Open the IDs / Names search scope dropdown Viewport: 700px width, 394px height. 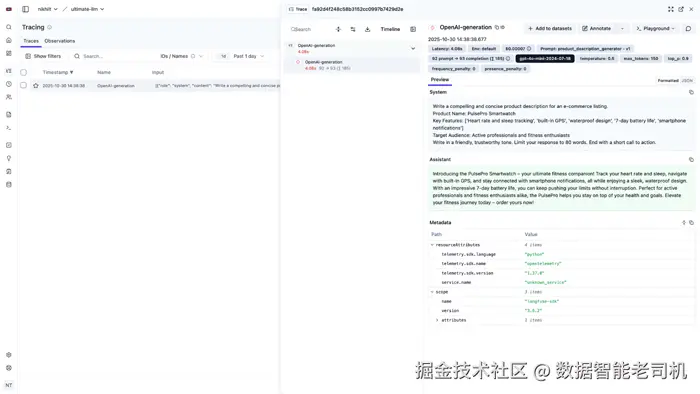(x=182, y=56)
